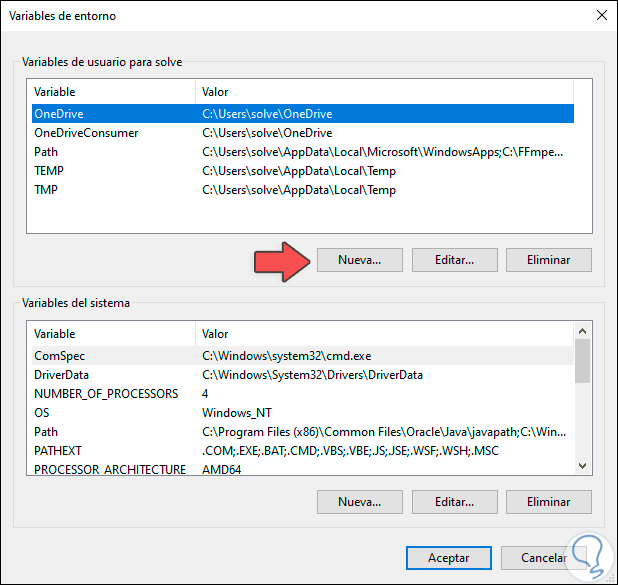
Task: Select the TEMP user variable
Action: coord(49,171)
